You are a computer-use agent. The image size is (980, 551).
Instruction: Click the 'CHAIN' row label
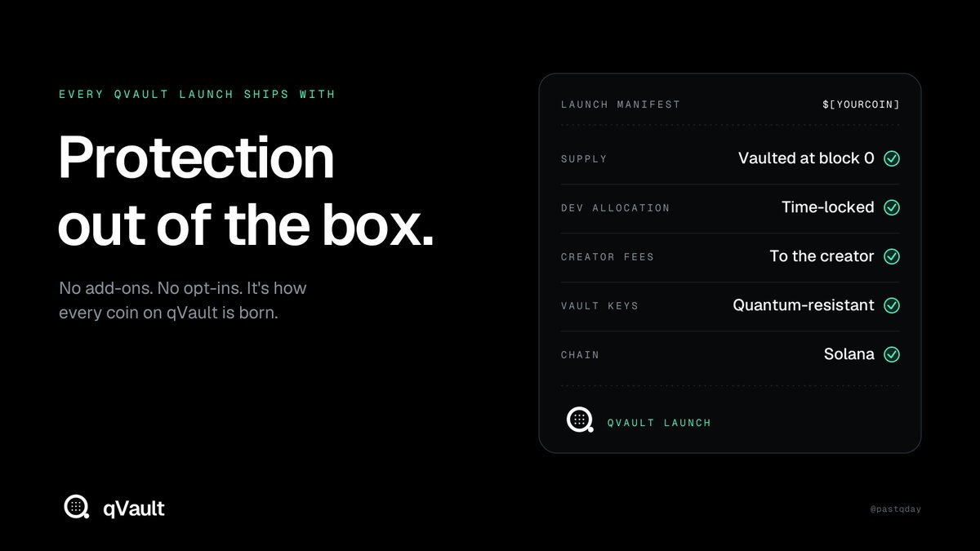(580, 355)
